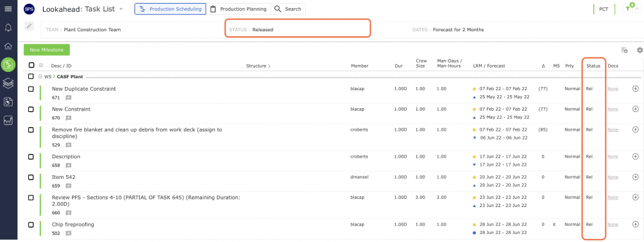
Task: Add comment on task 671
Action: pyautogui.click(x=69, y=98)
